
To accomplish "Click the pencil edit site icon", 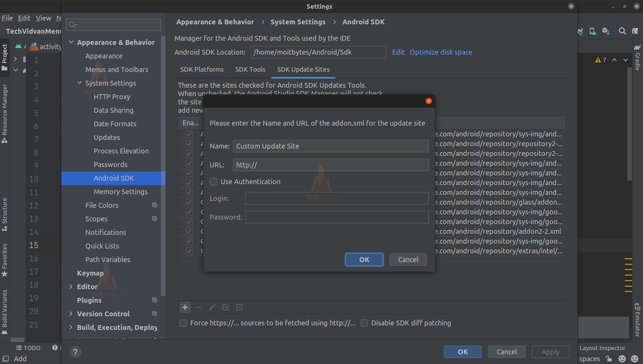I will coord(212,307).
